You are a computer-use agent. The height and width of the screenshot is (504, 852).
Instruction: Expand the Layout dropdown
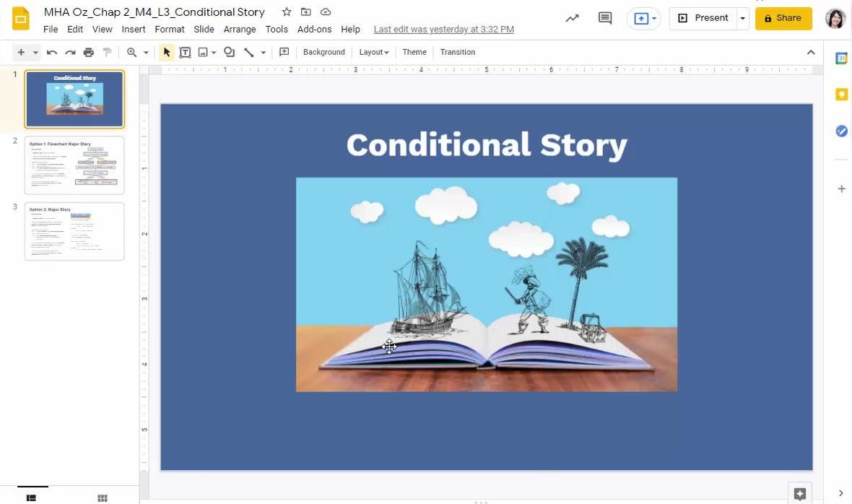pyautogui.click(x=374, y=52)
